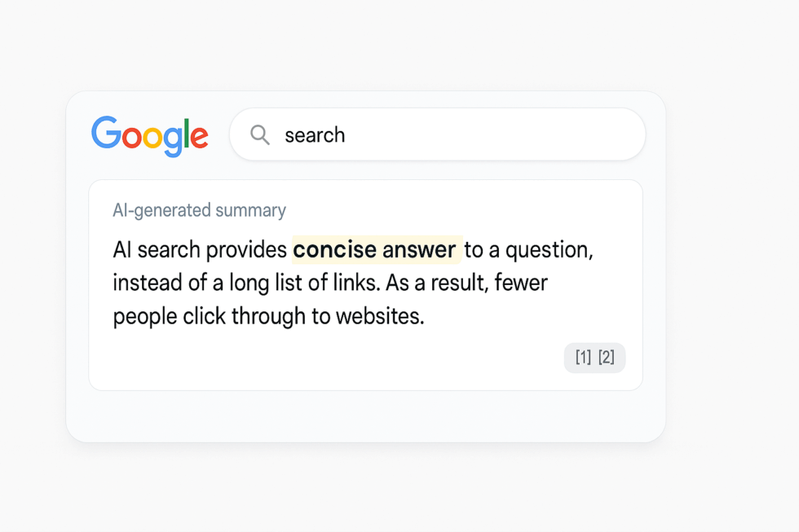This screenshot has width=799, height=532.
Task: Click the red letter e in the Google logo
Action: coord(198,137)
